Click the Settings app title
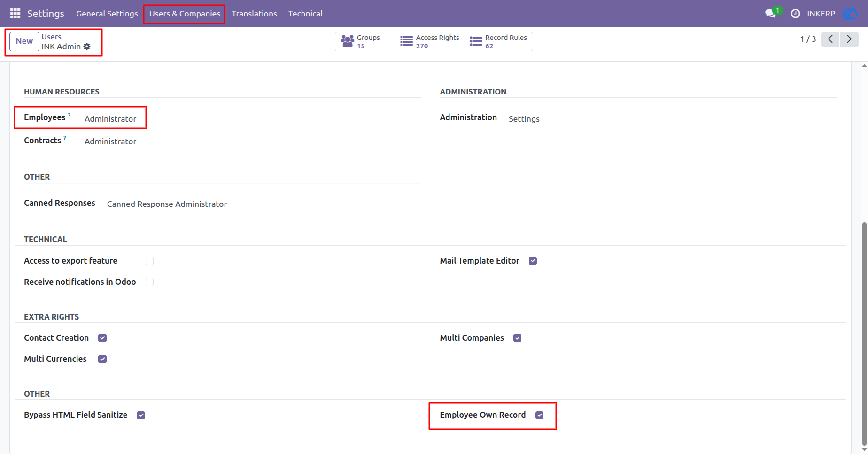The width and height of the screenshot is (868, 454). 46,14
